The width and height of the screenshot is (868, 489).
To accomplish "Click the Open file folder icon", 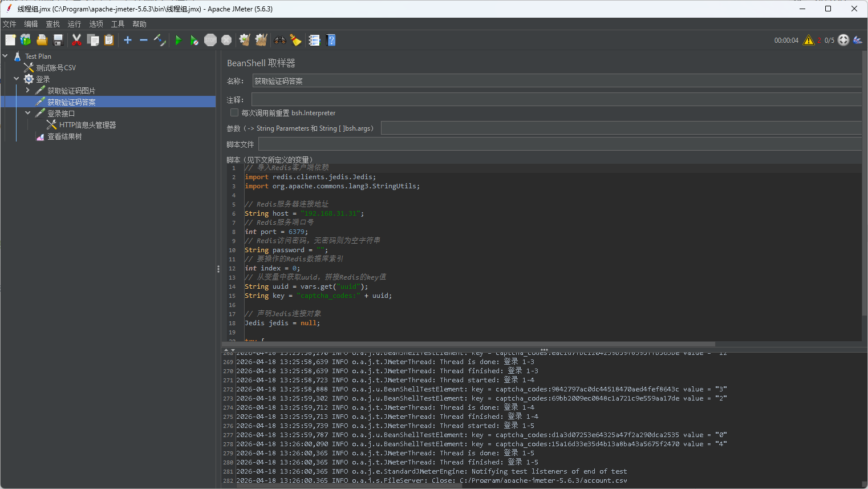I will (42, 40).
